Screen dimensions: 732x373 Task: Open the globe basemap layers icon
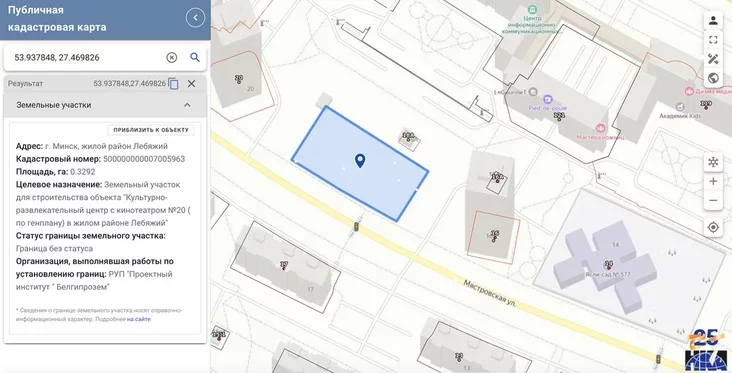(x=713, y=78)
